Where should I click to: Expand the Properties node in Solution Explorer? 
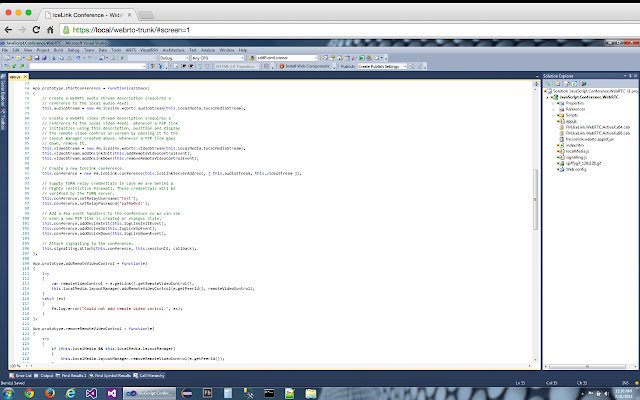[551, 103]
